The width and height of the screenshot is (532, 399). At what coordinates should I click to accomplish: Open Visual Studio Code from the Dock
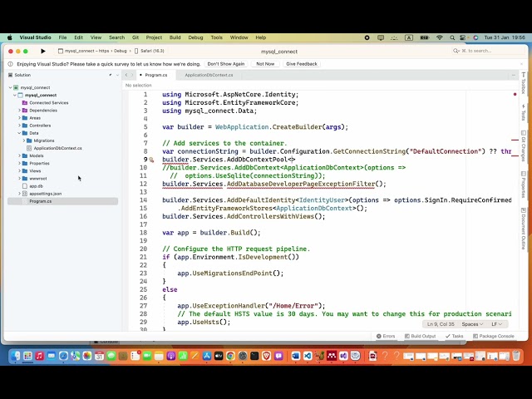(x=308, y=356)
